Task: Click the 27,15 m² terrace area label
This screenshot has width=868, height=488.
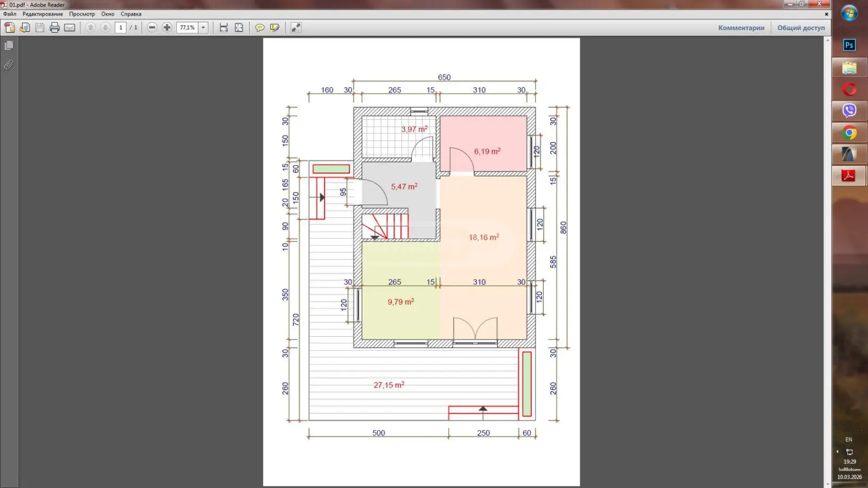Action: point(389,385)
